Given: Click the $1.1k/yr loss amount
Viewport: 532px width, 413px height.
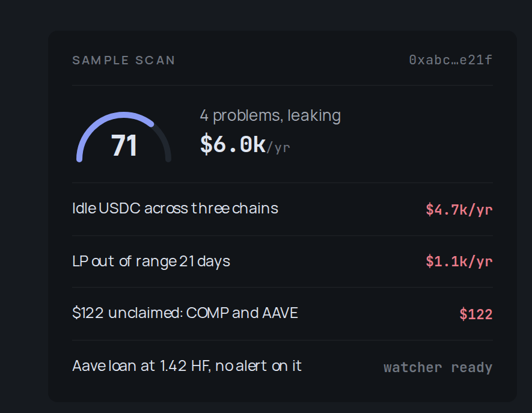Looking at the screenshot, I should pyautogui.click(x=459, y=262).
